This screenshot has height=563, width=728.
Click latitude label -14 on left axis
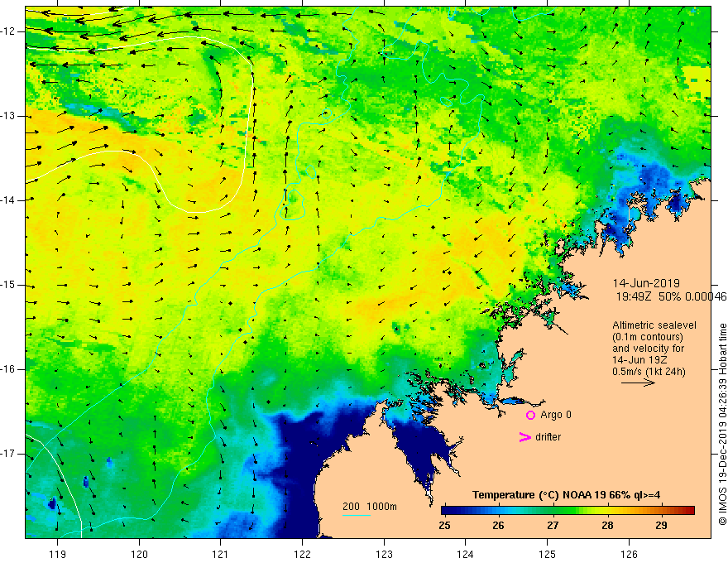pos(8,200)
